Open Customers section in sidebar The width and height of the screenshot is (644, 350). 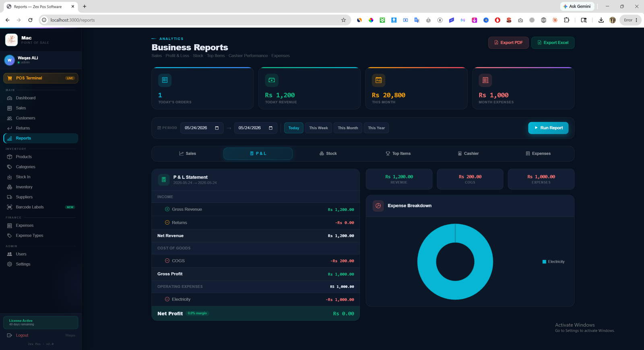pyautogui.click(x=40, y=118)
